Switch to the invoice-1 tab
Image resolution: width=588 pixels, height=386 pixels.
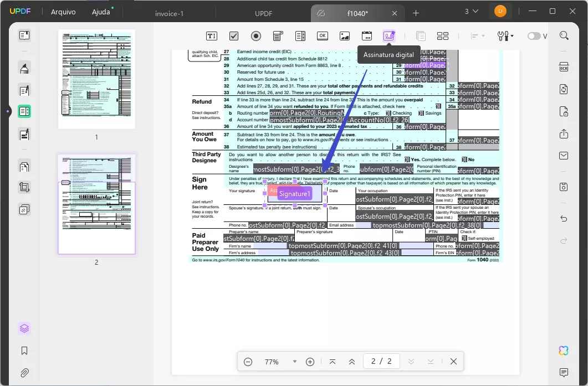pyautogui.click(x=170, y=13)
